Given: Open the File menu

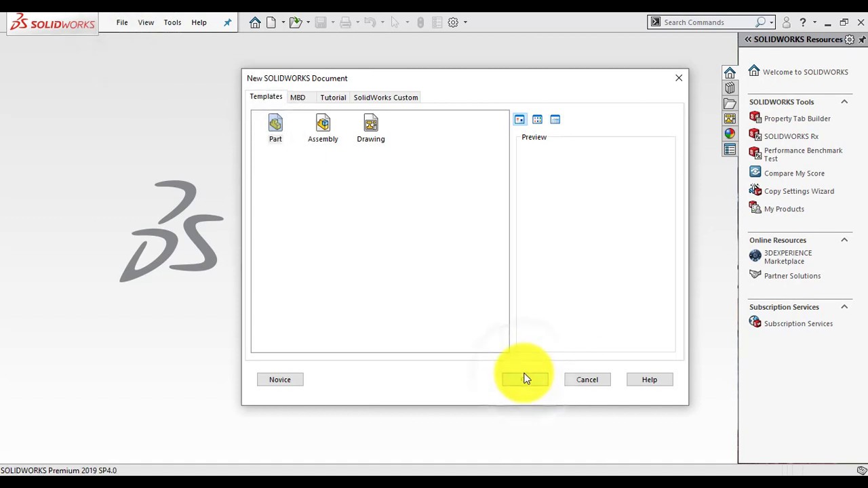Looking at the screenshot, I should coord(122,22).
